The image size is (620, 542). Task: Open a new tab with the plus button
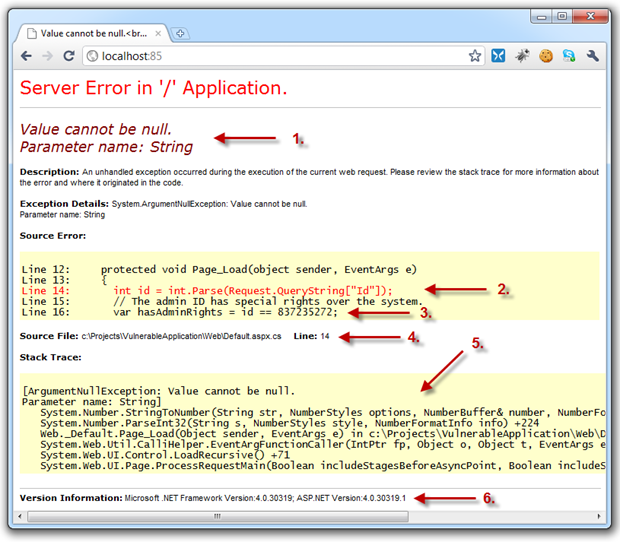[x=180, y=34]
